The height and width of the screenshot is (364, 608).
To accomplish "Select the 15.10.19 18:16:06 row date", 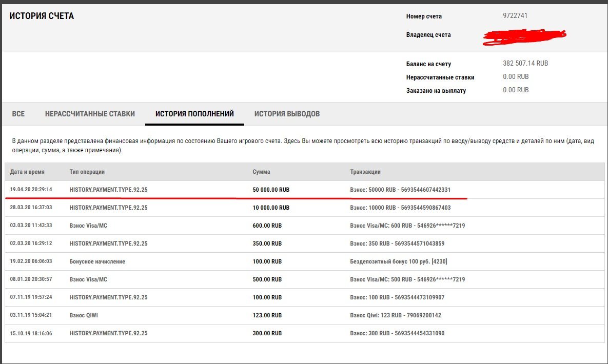I will 31,333.
